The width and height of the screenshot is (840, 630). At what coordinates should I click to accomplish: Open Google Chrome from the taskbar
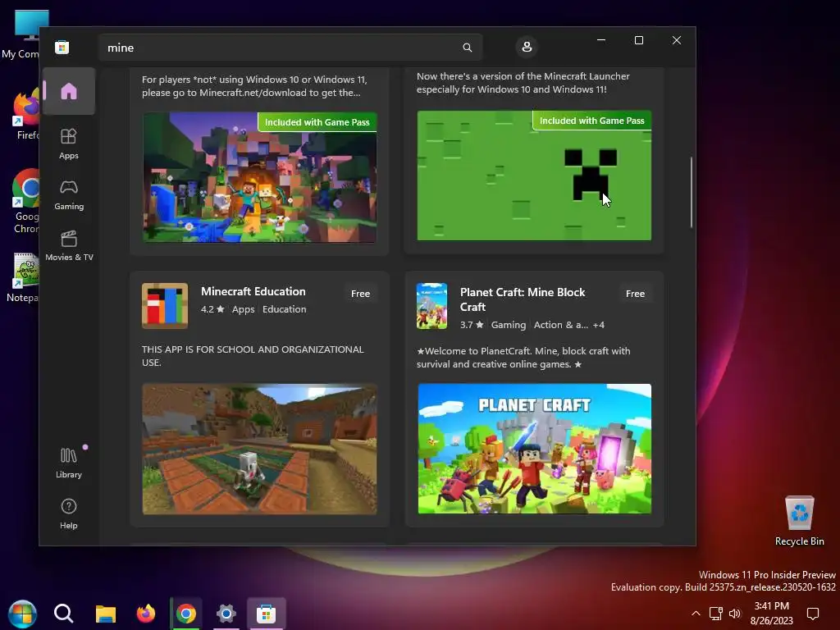click(x=186, y=614)
